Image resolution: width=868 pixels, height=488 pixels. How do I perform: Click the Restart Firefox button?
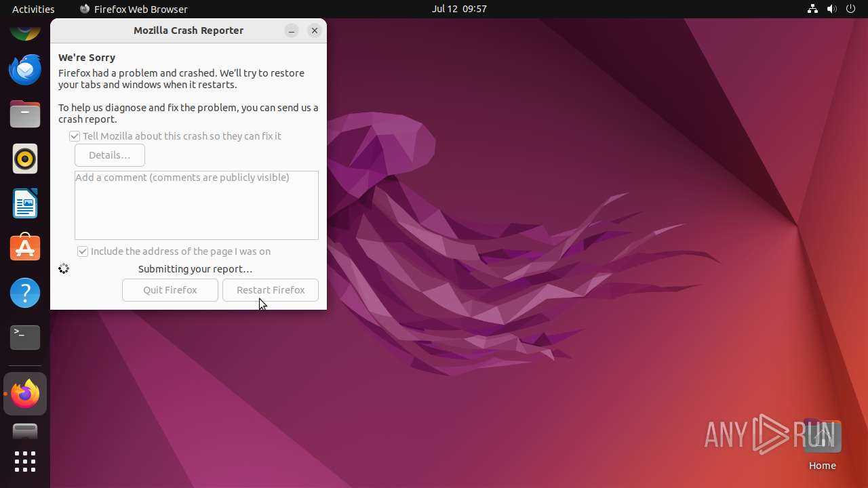pos(271,290)
